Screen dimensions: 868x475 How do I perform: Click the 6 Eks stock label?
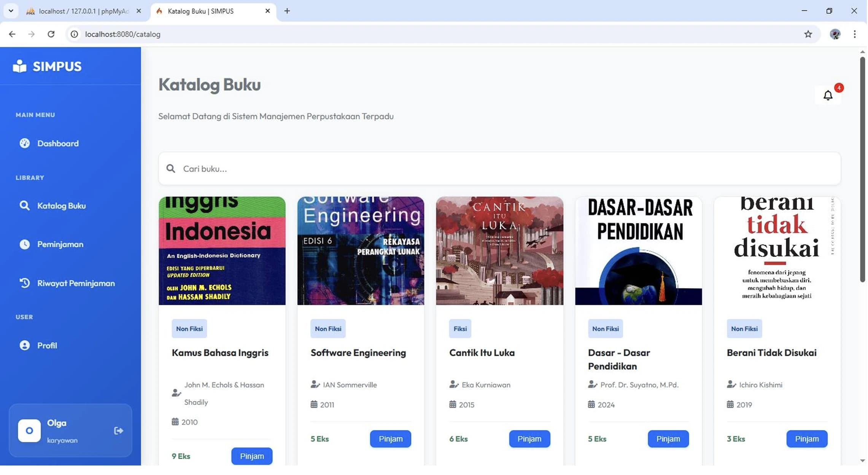click(458, 439)
